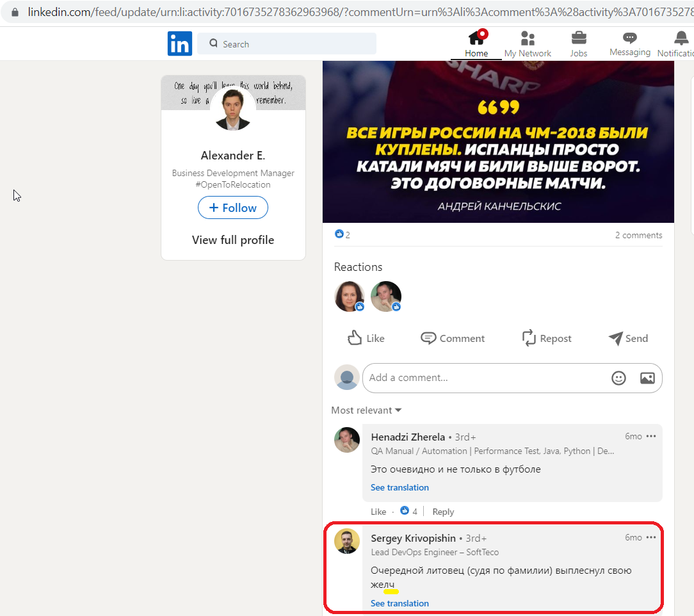Click the browser address bar URL
The height and width of the screenshot is (616, 694).
359,12
